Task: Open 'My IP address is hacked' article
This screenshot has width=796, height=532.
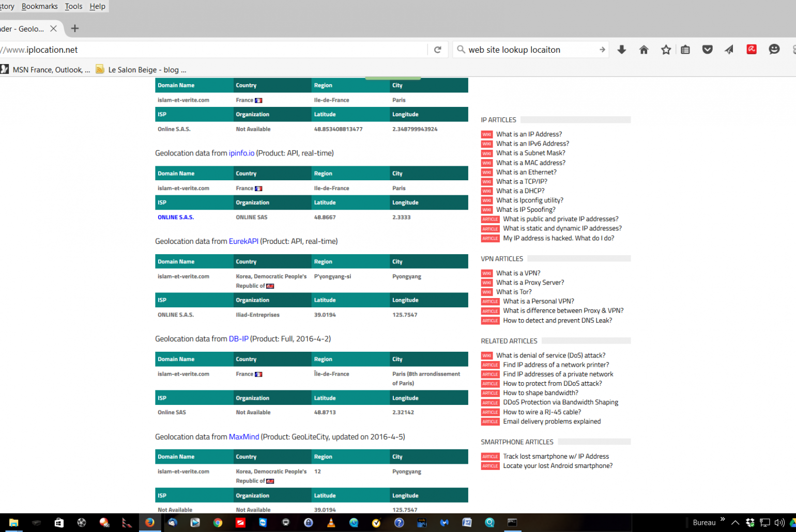Action: click(x=559, y=238)
